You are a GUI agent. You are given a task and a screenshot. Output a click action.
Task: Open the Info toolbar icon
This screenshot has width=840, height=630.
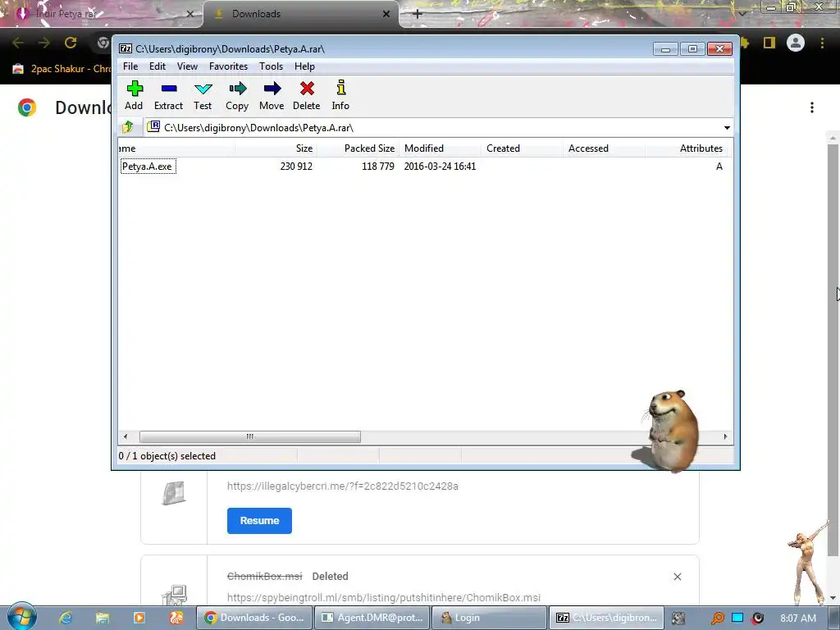pyautogui.click(x=340, y=95)
